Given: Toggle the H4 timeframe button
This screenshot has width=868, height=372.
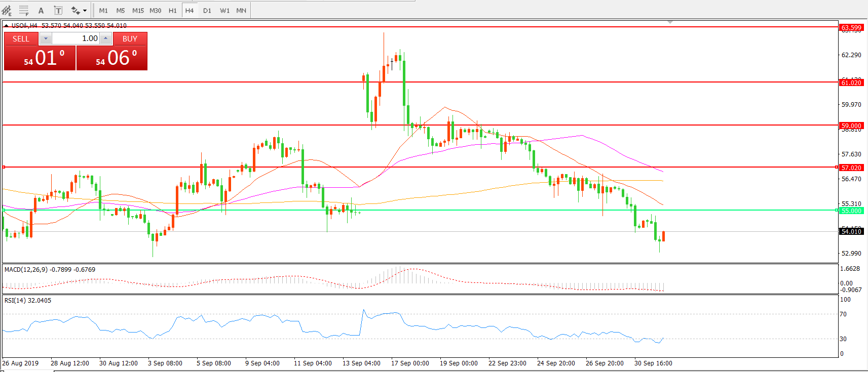Looking at the screenshot, I should point(190,10).
